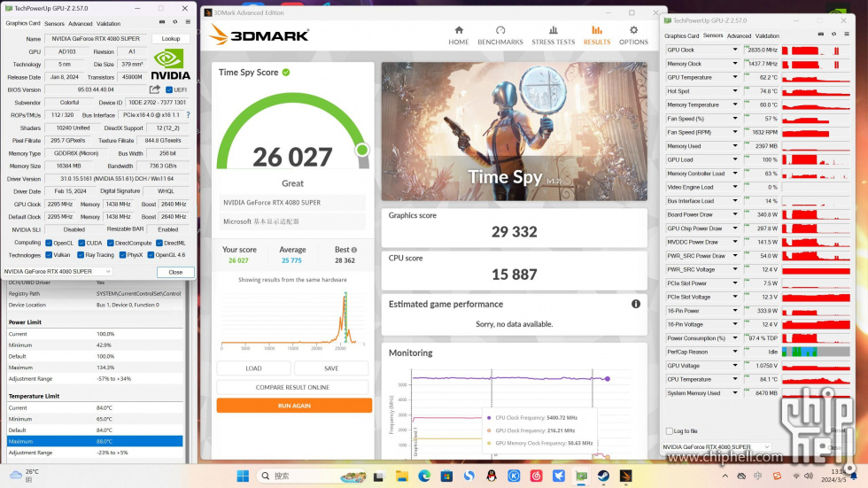Open the hamburger menu in right GPU-Z window

[x=847, y=35]
